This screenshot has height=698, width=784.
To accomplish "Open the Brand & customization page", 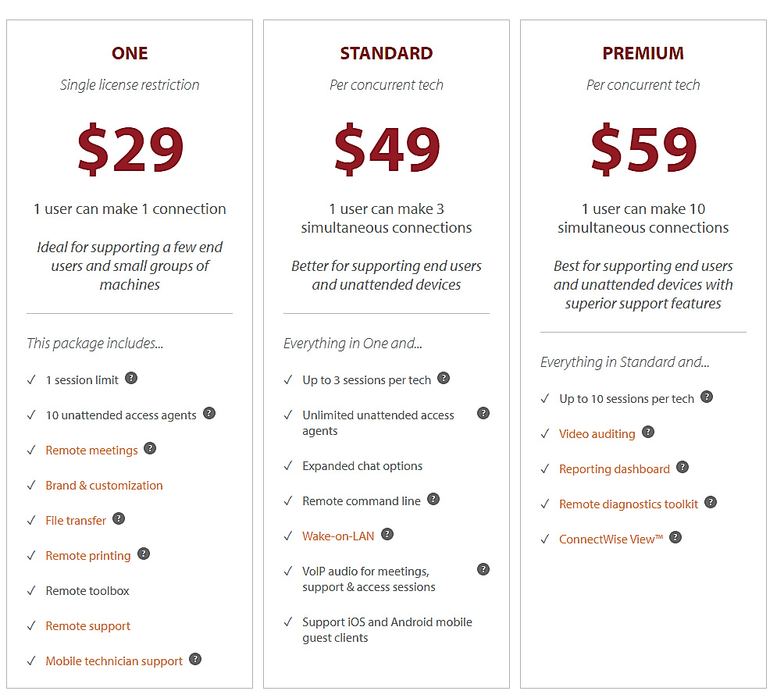I will pyautogui.click(x=104, y=485).
